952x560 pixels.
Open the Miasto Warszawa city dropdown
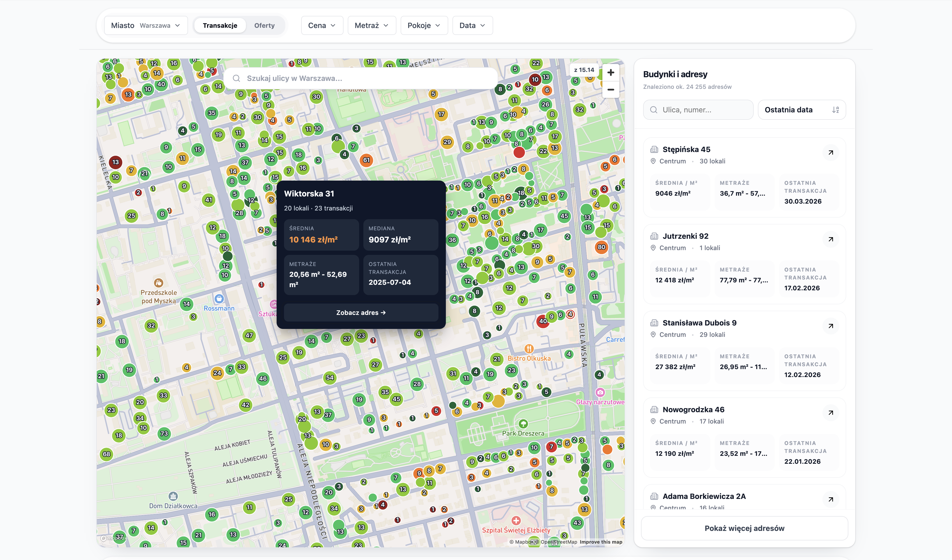pos(146,25)
